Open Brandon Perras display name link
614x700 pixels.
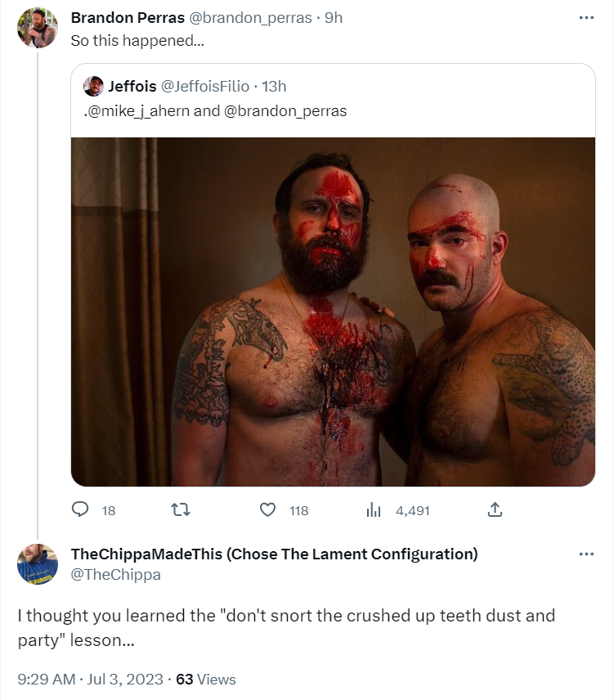(x=128, y=18)
